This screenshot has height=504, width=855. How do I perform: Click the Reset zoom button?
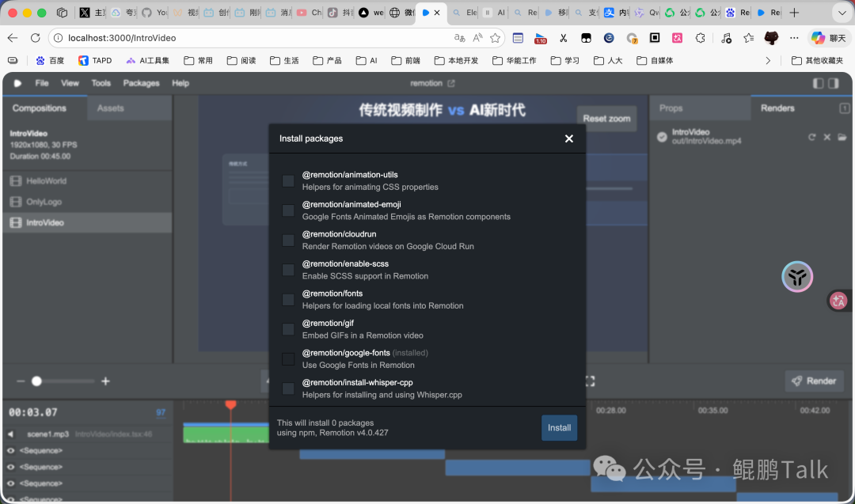(606, 118)
